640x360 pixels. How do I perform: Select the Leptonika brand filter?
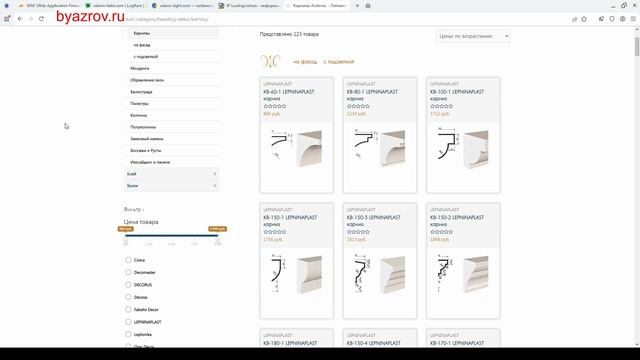click(x=128, y=334)
